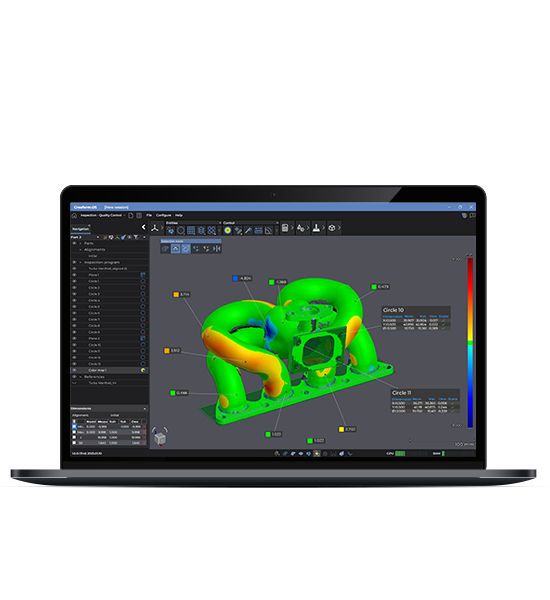550x600 pixels.
Task: Toggle visibility eye for Plane 1
Action: point(74,275)
